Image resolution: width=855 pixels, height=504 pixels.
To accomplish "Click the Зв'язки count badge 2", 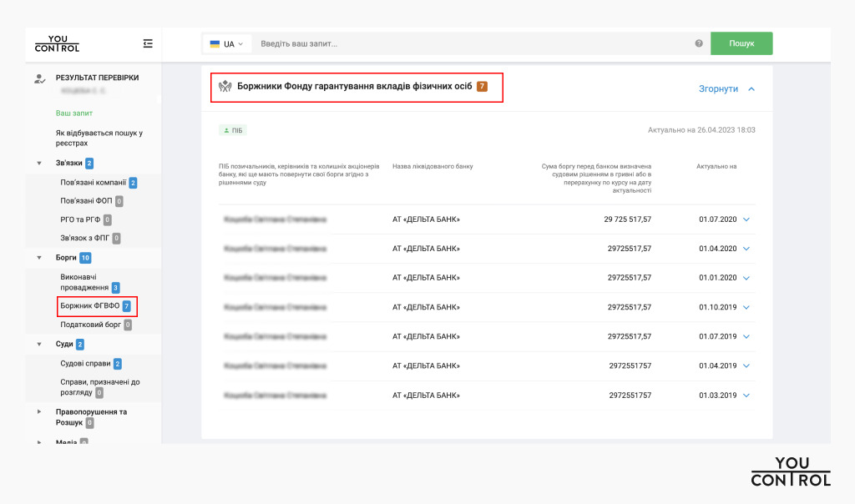I will [x=89, y=163].
